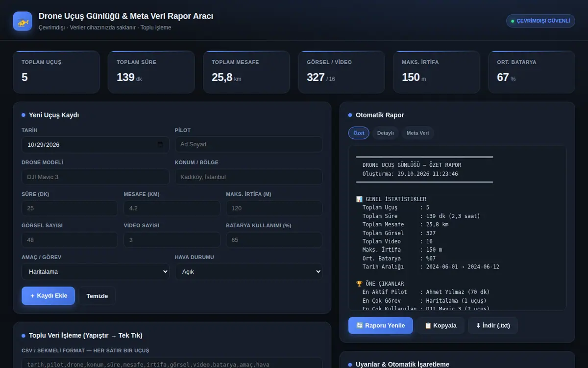Click the CSV bulk data textarea
The image size is (588, 368).
[x=172, y=363]
